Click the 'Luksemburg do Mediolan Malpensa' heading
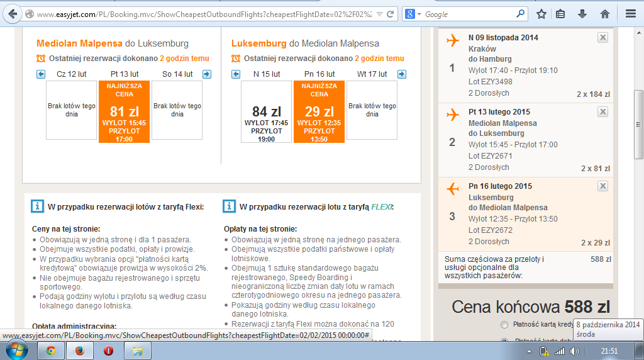The image size is (644, 360). click(305, 43)
